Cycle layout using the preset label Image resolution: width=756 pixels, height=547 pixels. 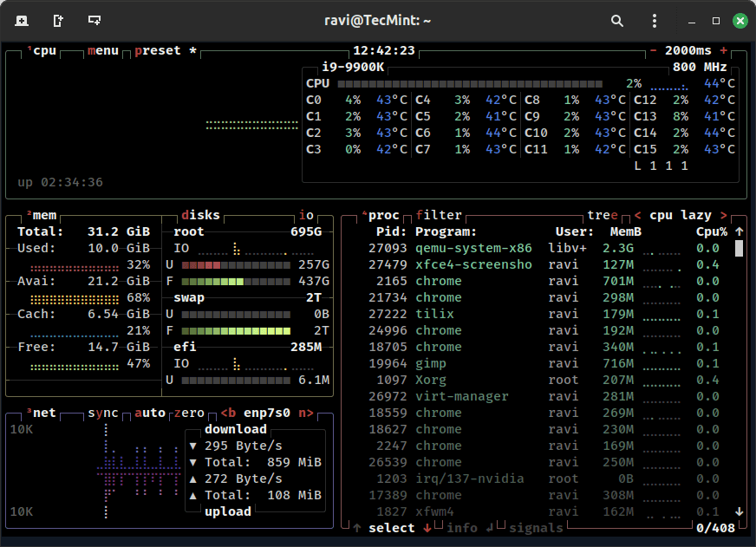pos(157,50)
